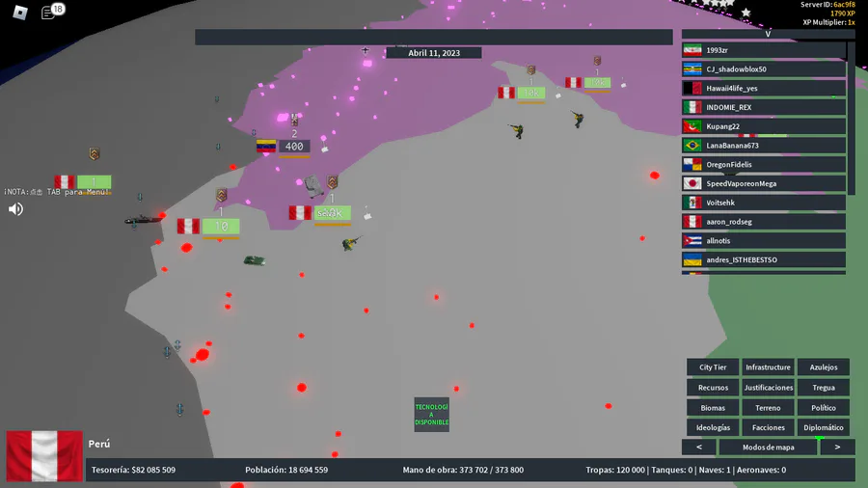868x488 pixels.
Task: Click the Mano de obra stat
Action: pyautogui.click(x=463, y=470)
